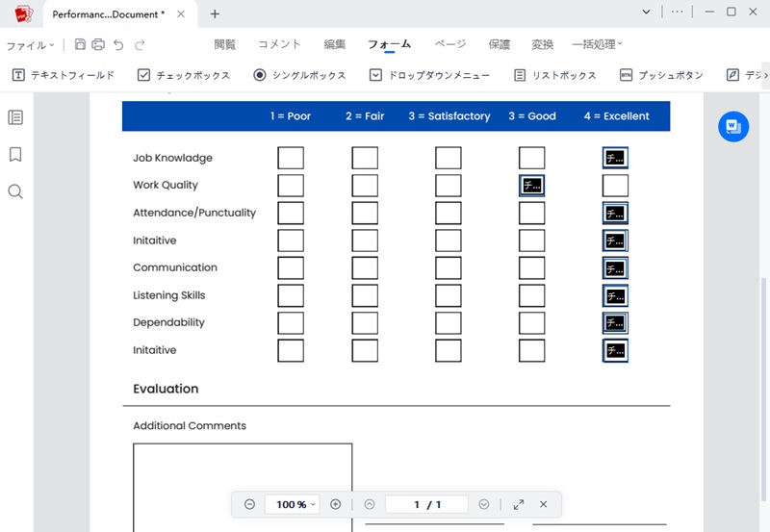Image resolution: width=770 pixels, height=532 pixels.
Task: Select the Checkbox (チェックボックス) tool
Action: (184, 75)
